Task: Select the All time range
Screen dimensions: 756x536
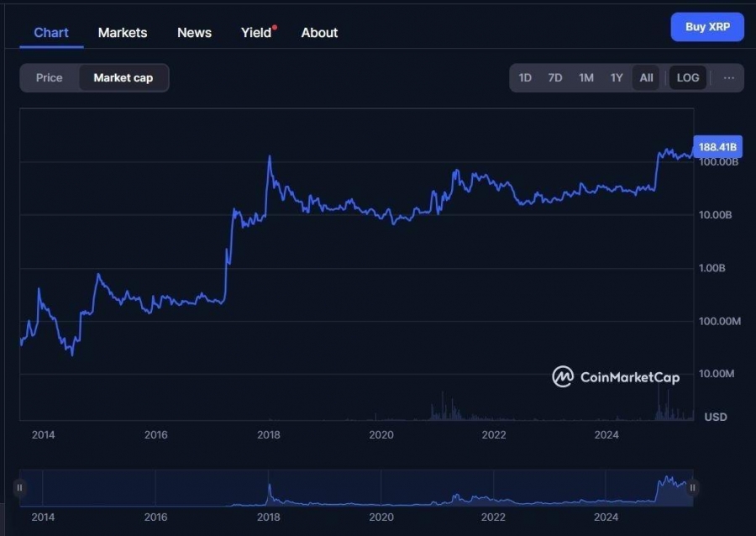Action: (x=646, y=77)
